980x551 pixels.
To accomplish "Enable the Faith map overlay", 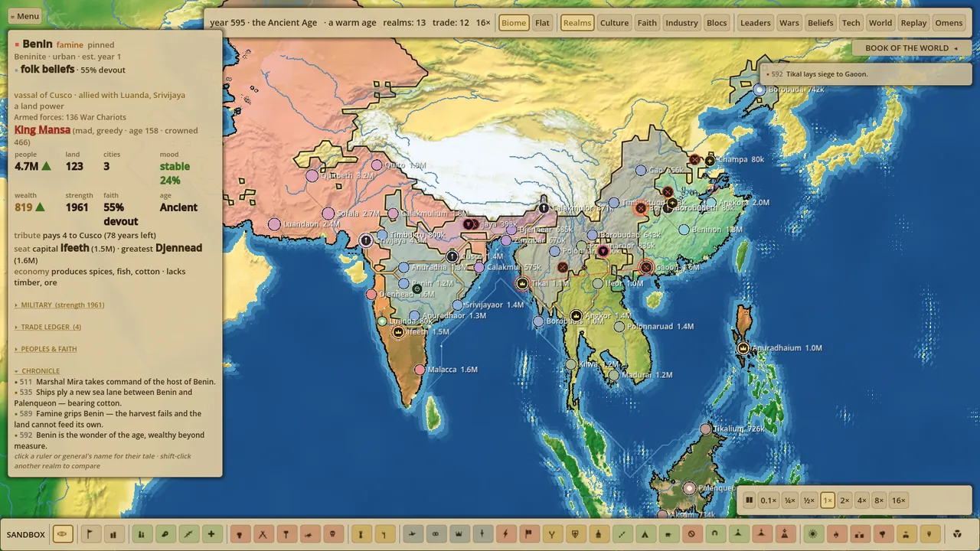I will (x=647, y=23).
